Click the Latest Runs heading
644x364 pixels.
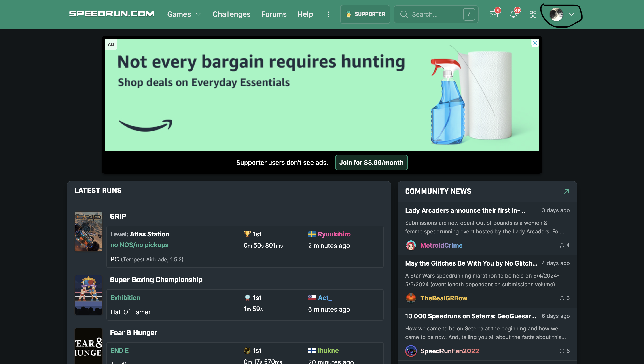coord(98,190)
